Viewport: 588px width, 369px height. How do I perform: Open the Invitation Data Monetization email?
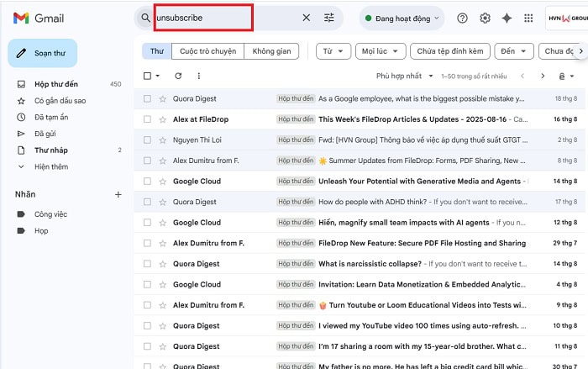(x=360, y=285)
